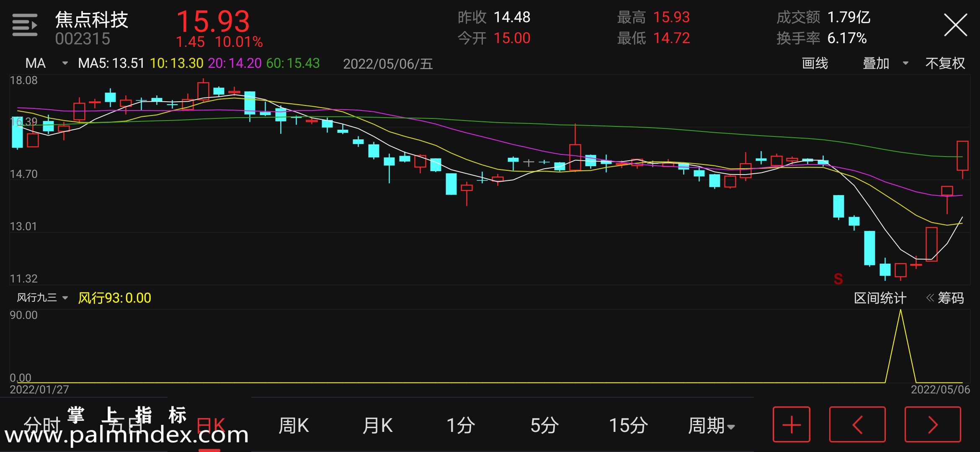This screenshot has width=980, height=452.
Task: Open the 周期 period dropdown
Action: pos(711,425)
